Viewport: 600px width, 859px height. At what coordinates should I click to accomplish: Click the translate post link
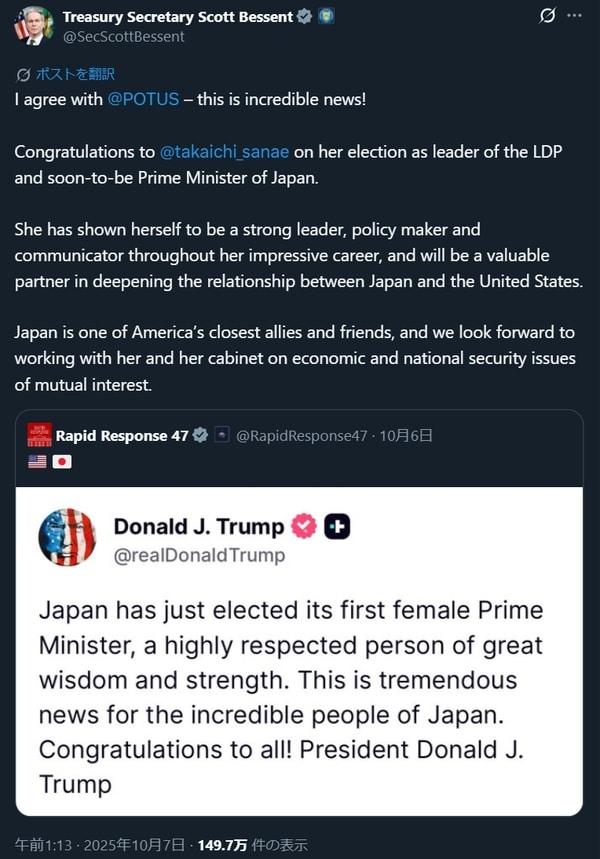coord(66,74)
